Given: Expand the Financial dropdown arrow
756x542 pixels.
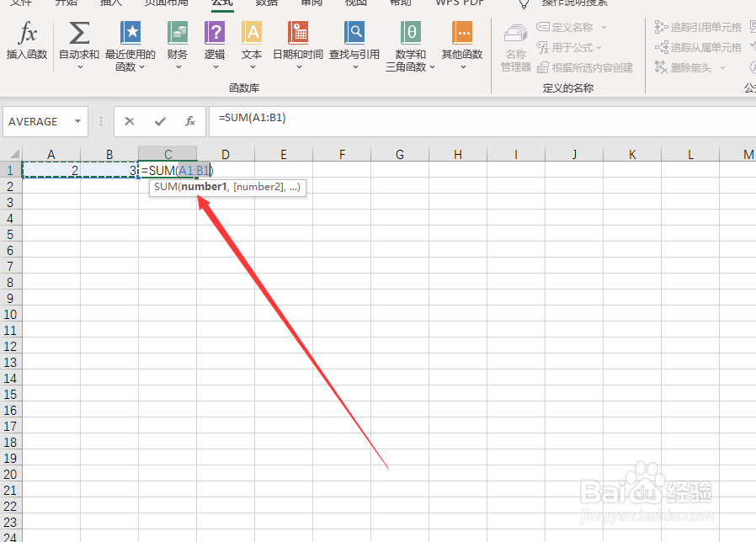Looking at the screenshot, I should tap(178, 67).
